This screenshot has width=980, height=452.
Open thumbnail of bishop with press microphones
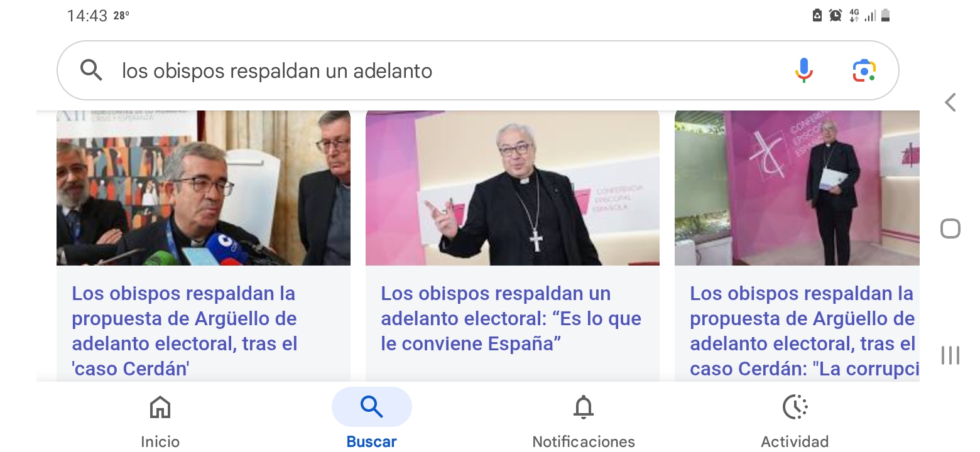click(204, 188)
